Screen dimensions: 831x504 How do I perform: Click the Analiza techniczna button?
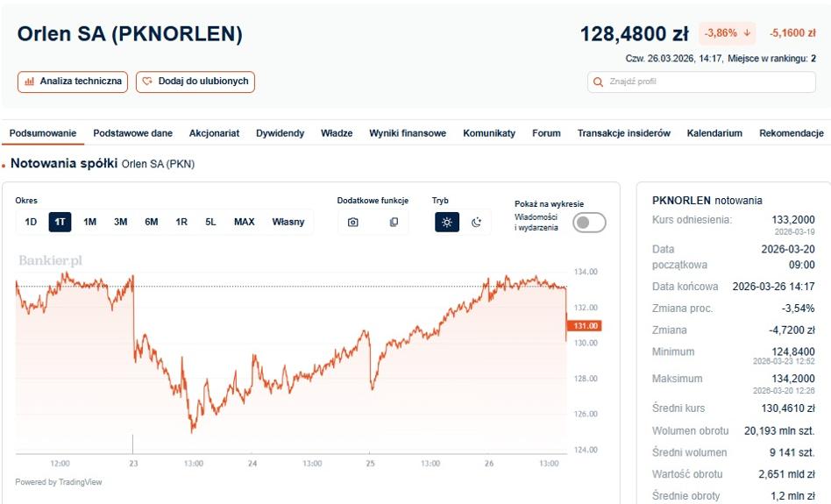[x=73, y=82]
